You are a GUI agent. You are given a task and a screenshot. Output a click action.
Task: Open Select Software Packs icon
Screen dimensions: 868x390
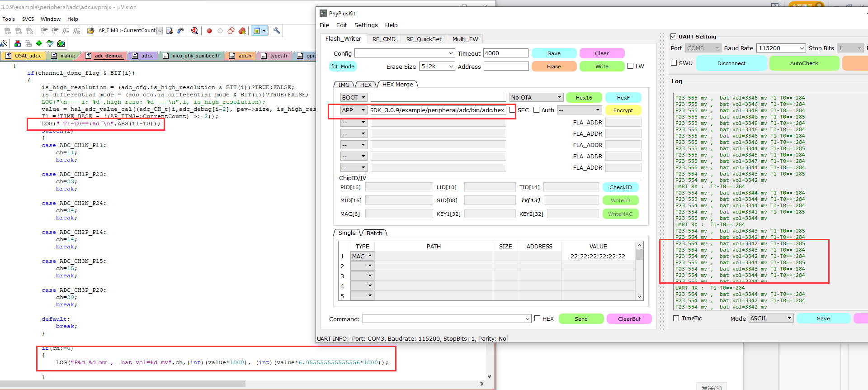50,43
